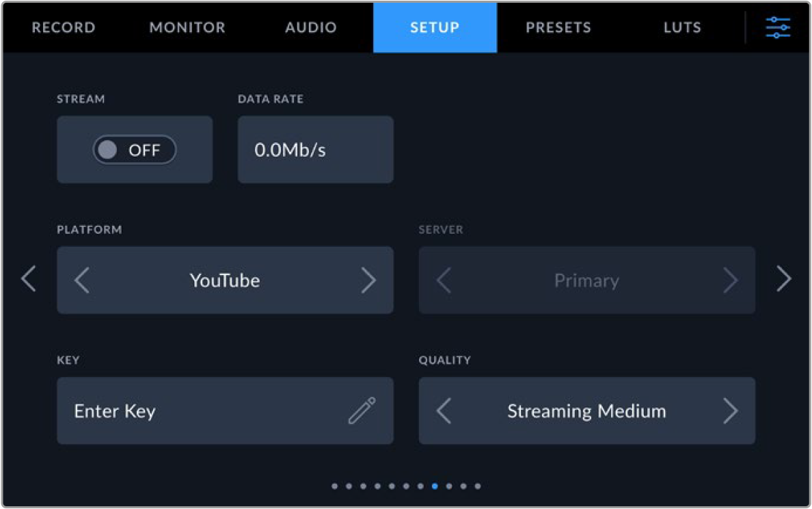812x509 pixels.
Task: Open the Presets tab
Action: [x=558, y=27]
